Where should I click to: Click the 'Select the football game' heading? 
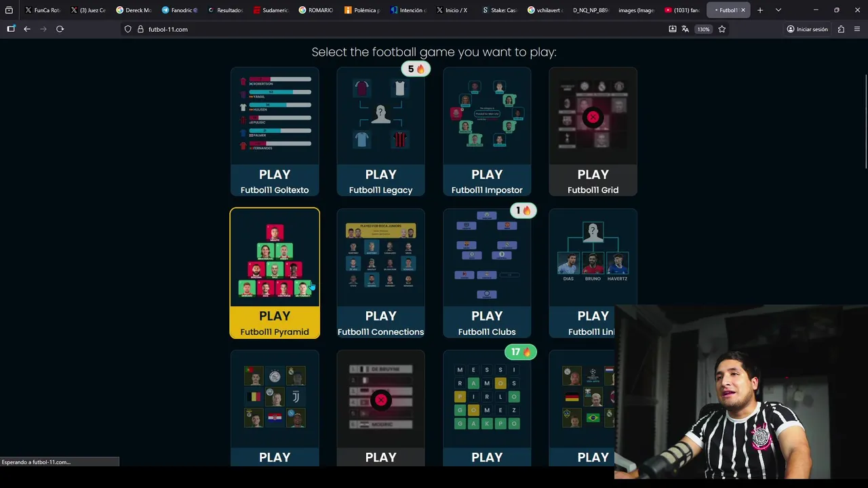(434, 52)
